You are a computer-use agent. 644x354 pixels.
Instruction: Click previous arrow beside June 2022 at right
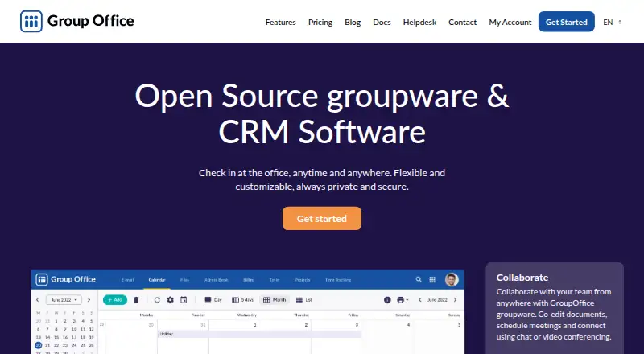[x=419, y=300]
